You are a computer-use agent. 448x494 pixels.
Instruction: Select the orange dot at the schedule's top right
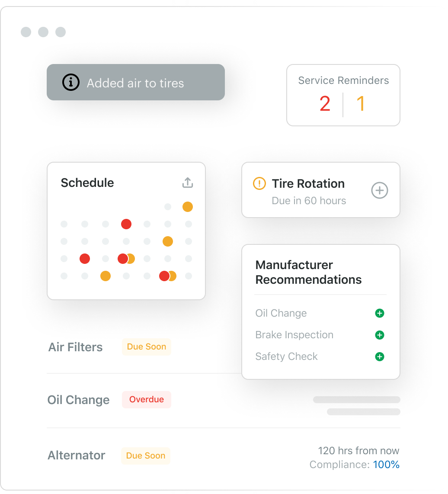click(x=187, y=207)
